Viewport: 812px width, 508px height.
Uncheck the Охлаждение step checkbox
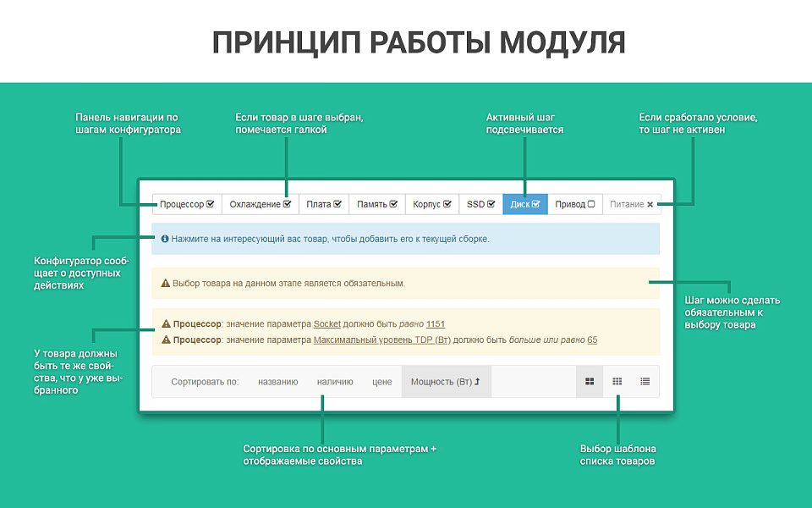pyautogui.click(x=287, y=204)
